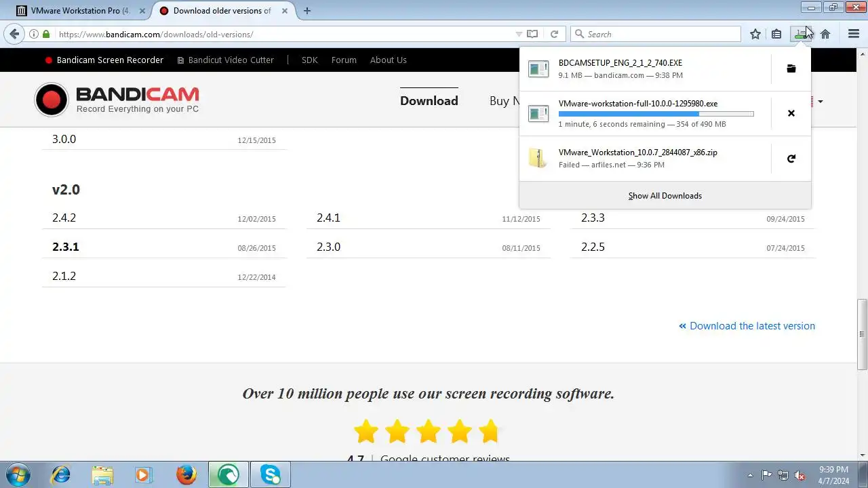Click the page vertical scrollbar thumb
Viewport: 868px width, 488px height.
pos(862,334)
